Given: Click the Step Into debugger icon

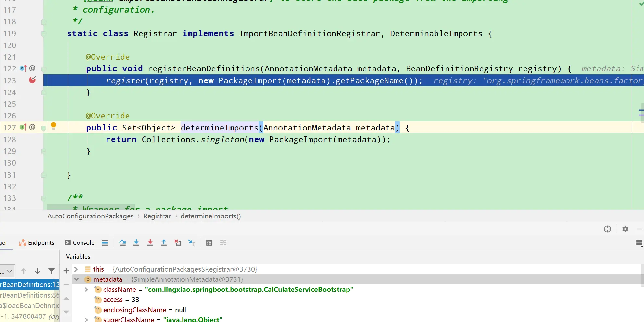Looking at the screenshot, I should coord(136,243).
